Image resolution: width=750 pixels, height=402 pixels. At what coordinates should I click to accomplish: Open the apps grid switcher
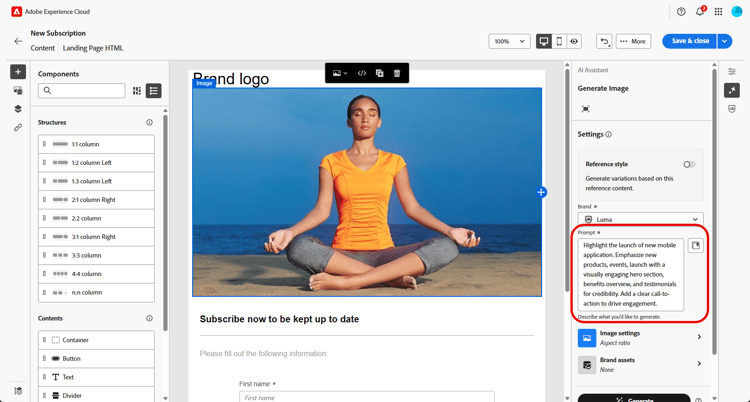718,12
